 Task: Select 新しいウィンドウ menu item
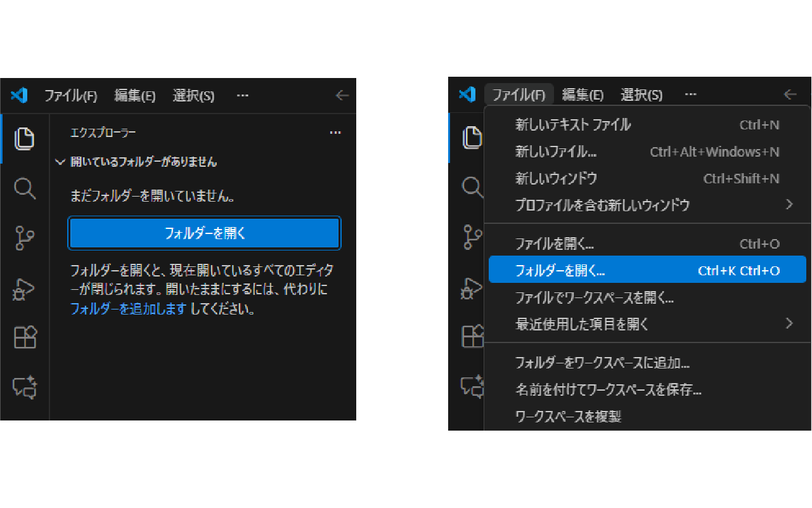pos(647,178)
